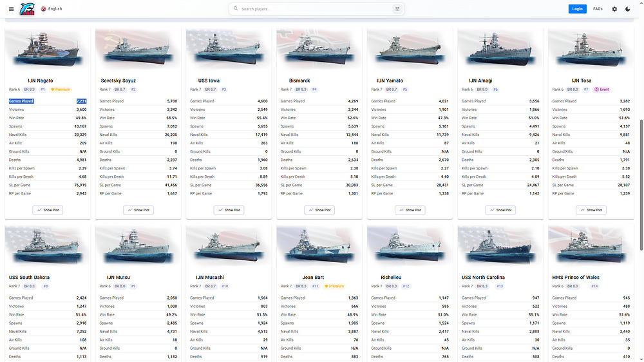Click the Sovetsky Soyuz ship image
Viewport: 644px width, 362px height.
[x=138, y=50]
